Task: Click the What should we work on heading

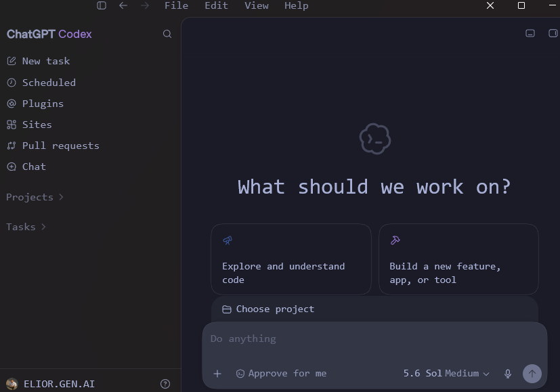Action: [374, 187]
